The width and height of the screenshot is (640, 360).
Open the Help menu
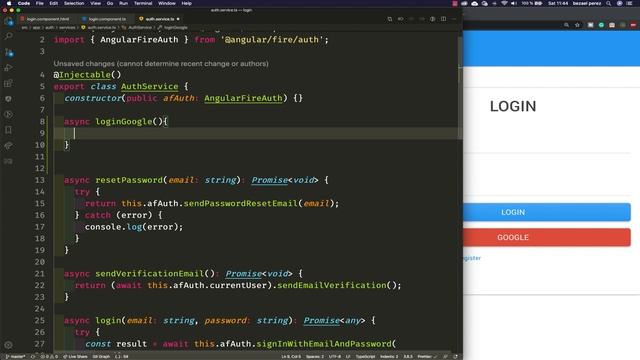tap(187, 3)
